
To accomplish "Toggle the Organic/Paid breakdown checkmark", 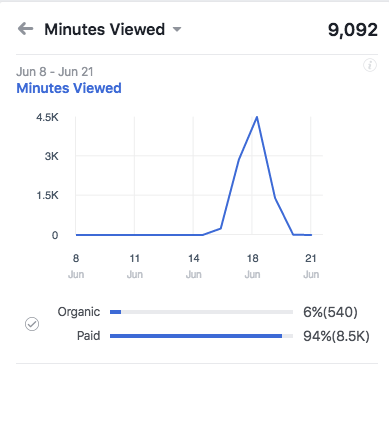I will pyautogui.click(x=32, y=324).
